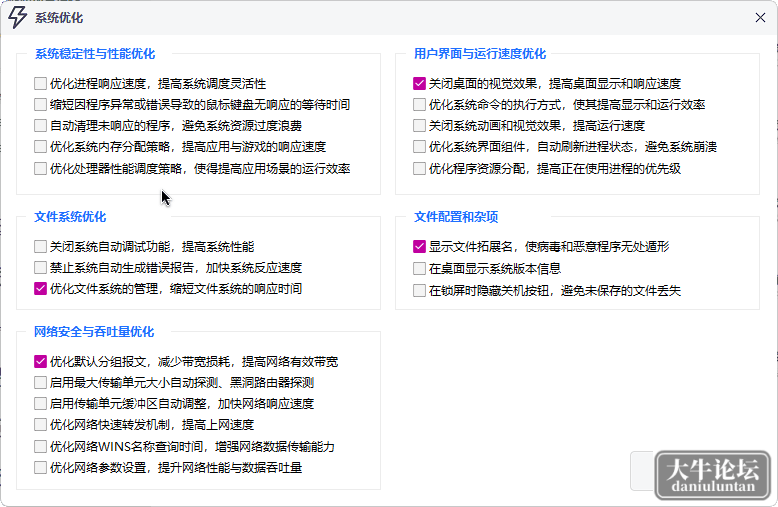778x507 pixels.
Task: Uncheck 关闭桌面的视觉效果 checkbox
Action: [419, 83]
